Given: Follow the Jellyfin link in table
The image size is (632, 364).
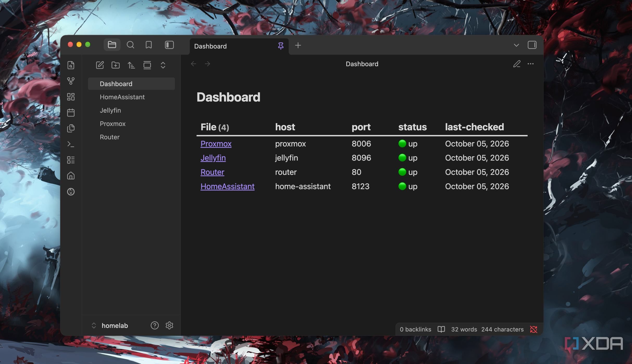Looking at the screenshot, I should (x=213, y=158).
